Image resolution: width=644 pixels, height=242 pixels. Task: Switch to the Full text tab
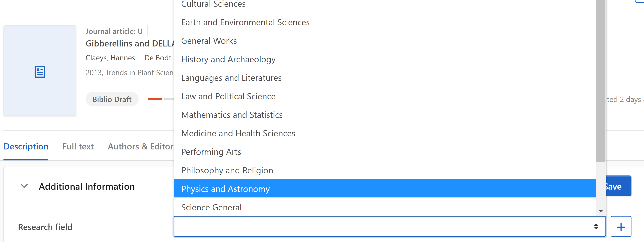[78, 146]
